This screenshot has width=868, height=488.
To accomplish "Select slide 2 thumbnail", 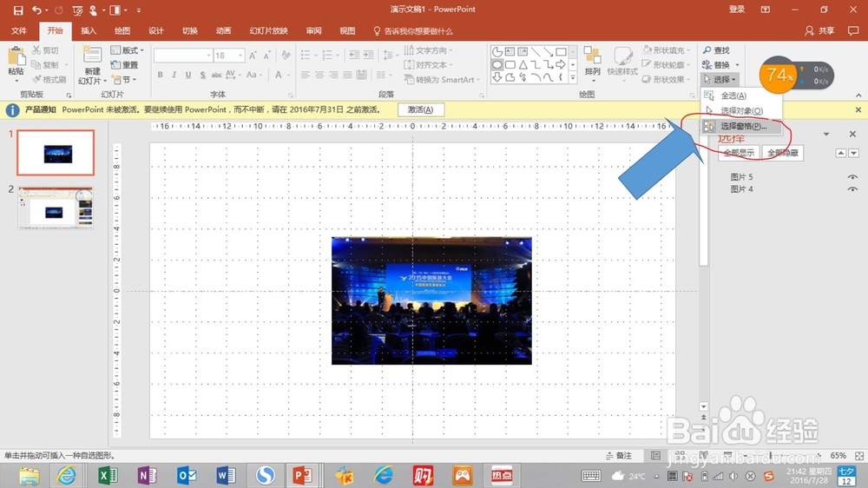I will click(56, 208).
